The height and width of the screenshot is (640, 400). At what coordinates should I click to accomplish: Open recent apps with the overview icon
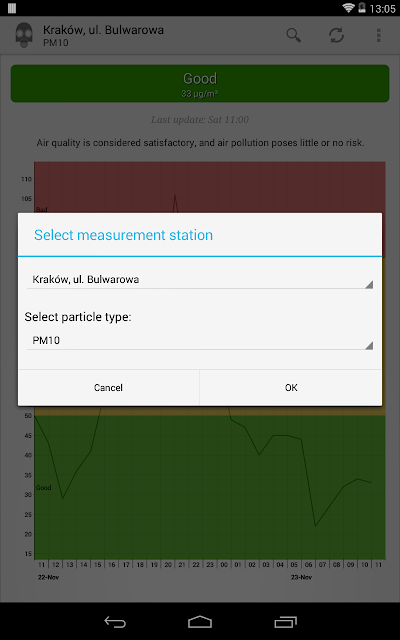[285, 622]
